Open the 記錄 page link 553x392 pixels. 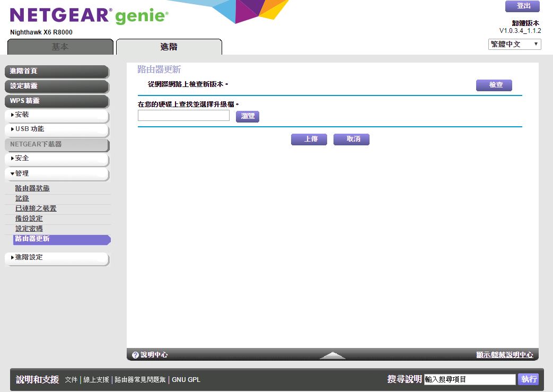[22, 198]
